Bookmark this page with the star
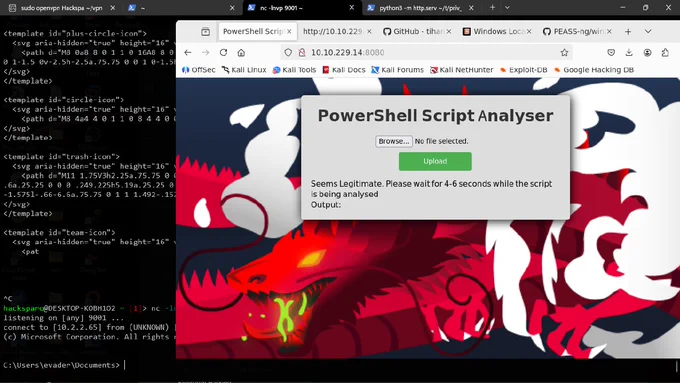The height and width of the screenshot is (383, 680). (564, 52)
